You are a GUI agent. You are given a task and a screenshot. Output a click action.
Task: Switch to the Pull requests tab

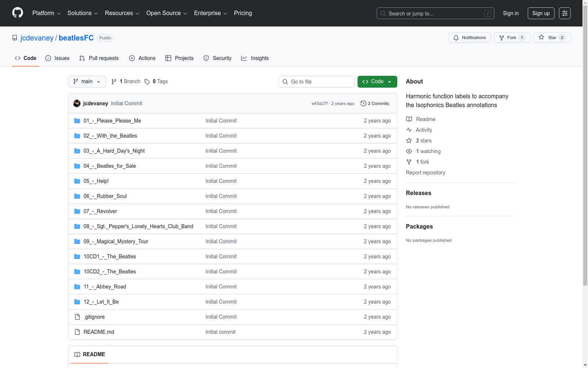tap(99, 58)
